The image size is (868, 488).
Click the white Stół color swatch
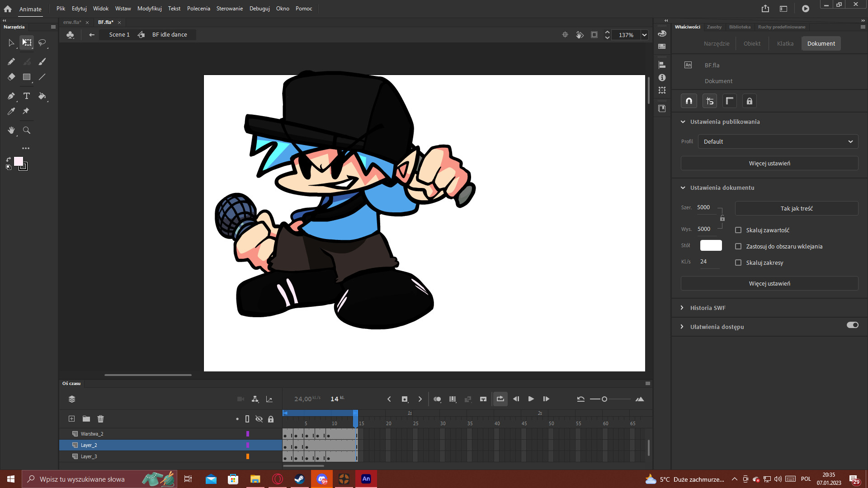click(711, 245)
